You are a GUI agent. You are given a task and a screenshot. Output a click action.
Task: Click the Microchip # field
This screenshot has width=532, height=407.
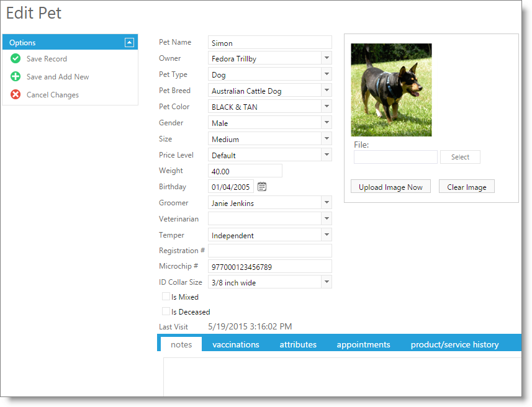tap(270, 267)
